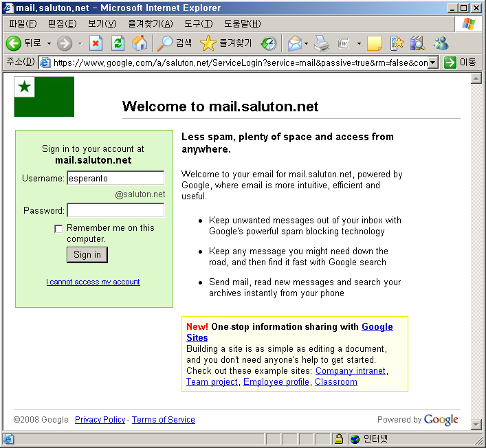Image resolution: width=486 pixels, height=448 pixels.
Task: Open the Google Sites link
Action: [x=377, y=326]
